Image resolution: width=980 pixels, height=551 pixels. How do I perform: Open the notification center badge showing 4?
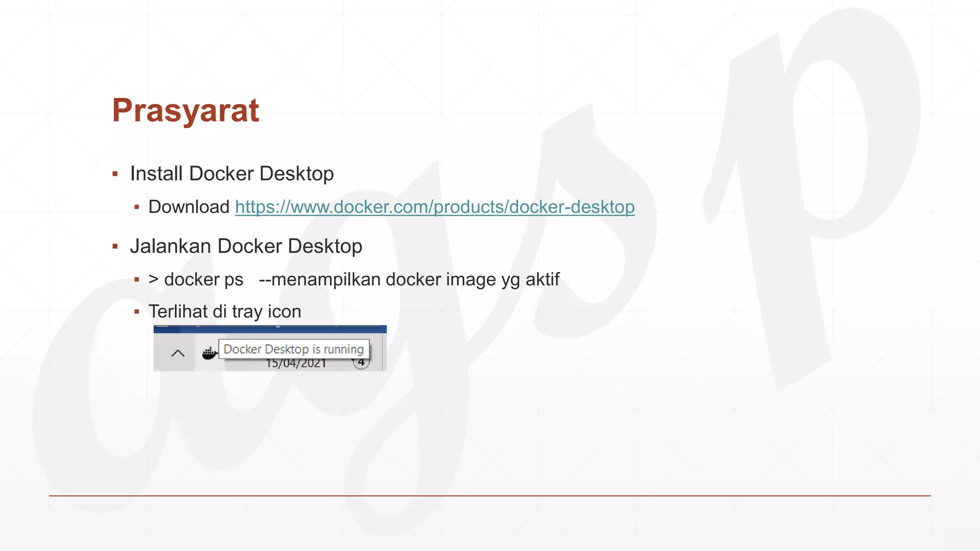tap(362, 364)
